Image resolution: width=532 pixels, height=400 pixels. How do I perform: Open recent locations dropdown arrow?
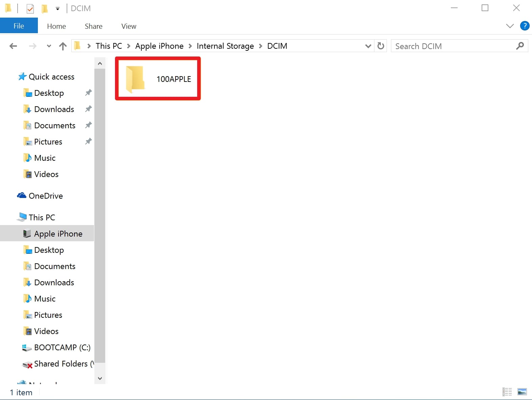click(49, 46)
